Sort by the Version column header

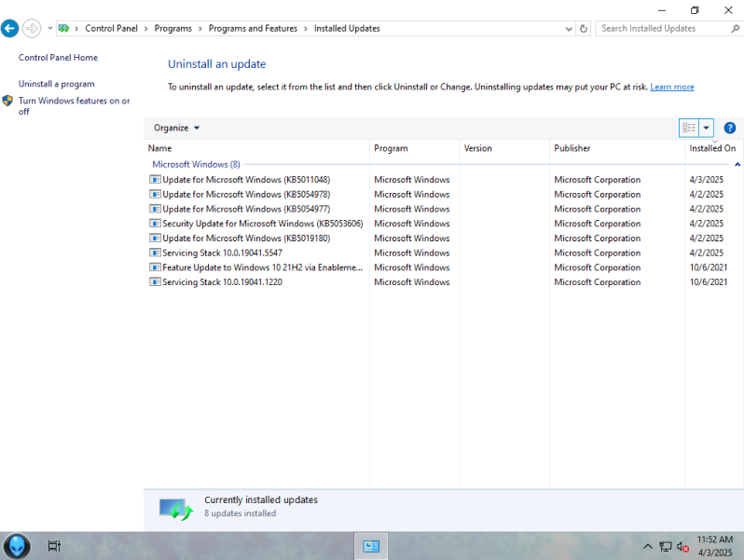pos(503,148)
